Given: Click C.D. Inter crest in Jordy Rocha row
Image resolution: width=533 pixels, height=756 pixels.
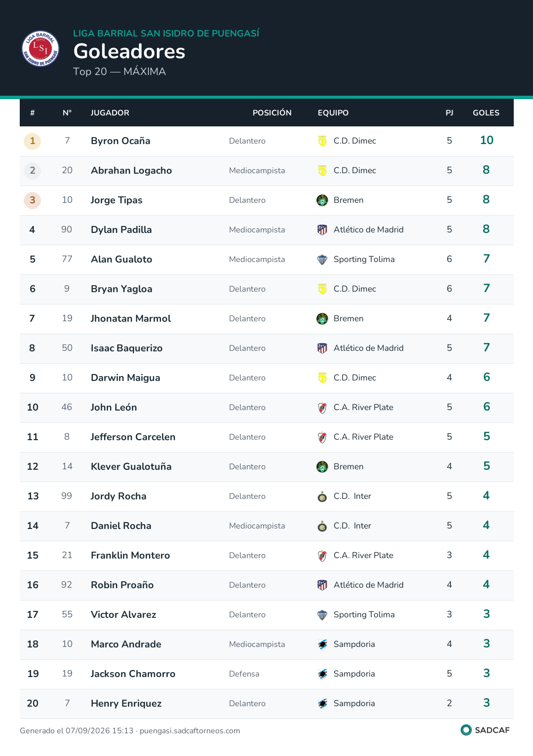Looking at the screenshot, I should point(322,496).
